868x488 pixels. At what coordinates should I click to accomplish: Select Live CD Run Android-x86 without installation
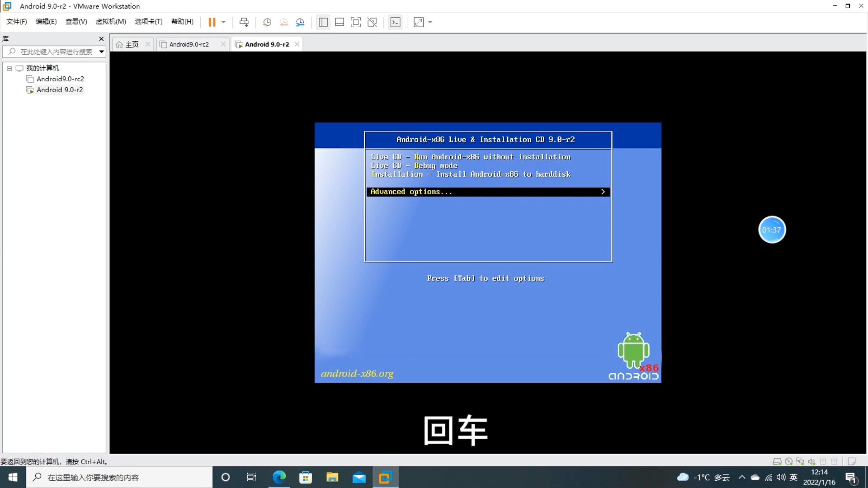[471, 157]
